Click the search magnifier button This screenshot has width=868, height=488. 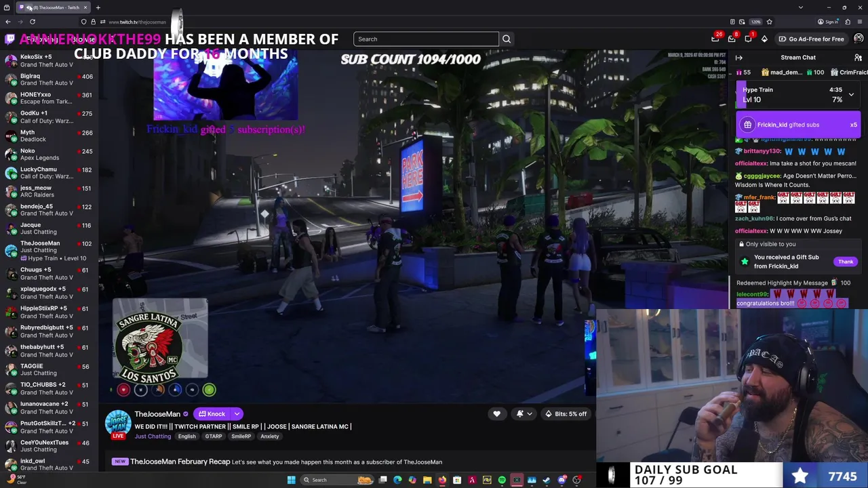(507, 39)
